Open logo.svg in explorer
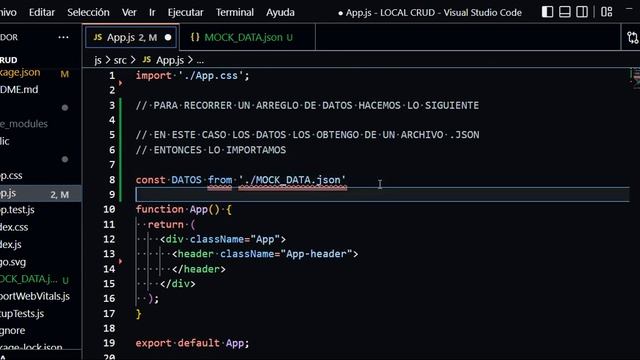640x360 pixels. [x=13, y=262]
